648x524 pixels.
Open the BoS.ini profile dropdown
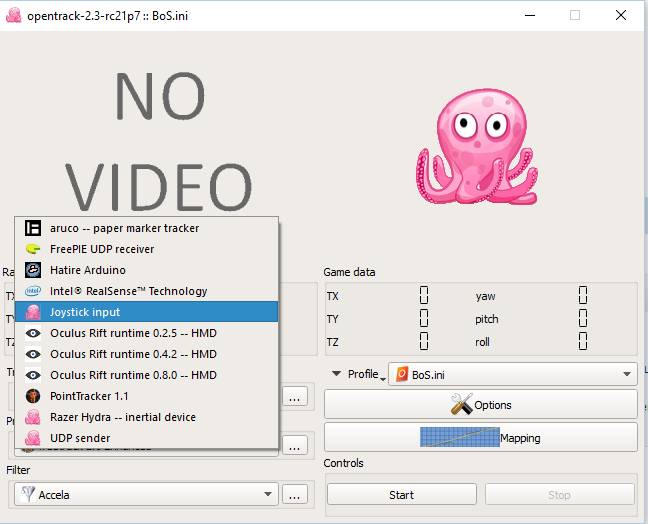coord(513,374)
